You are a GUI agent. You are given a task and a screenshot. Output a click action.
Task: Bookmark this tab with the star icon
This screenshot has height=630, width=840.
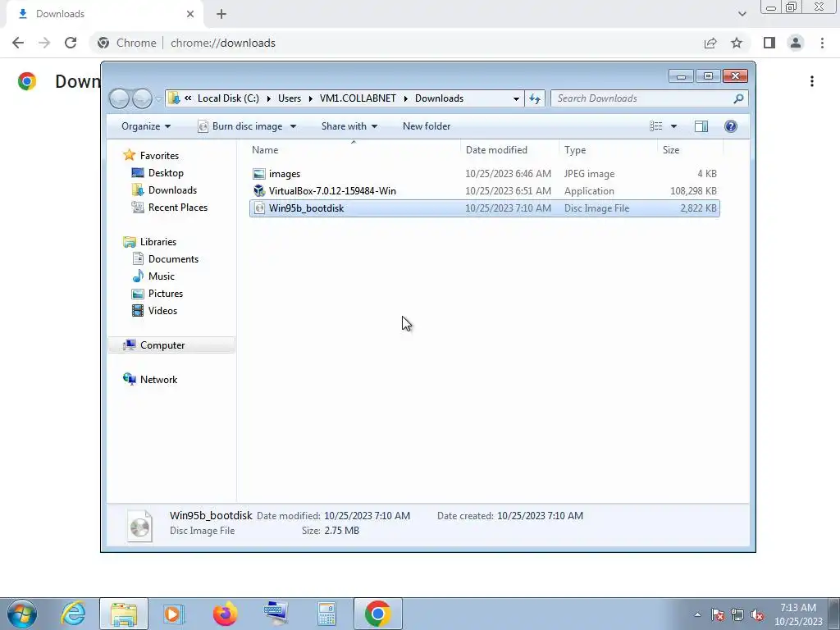pyautogui.click(x=737, y=43)
